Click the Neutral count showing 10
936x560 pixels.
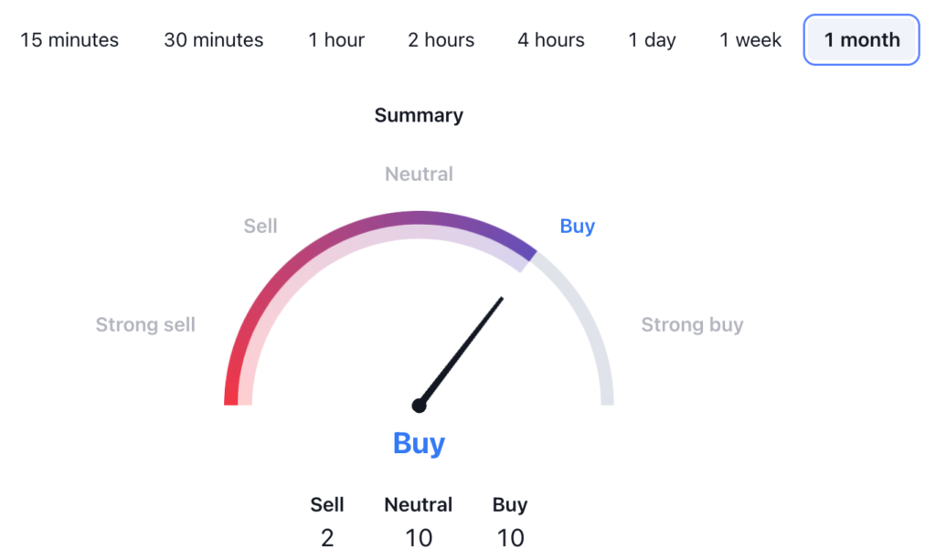point(419,537)
